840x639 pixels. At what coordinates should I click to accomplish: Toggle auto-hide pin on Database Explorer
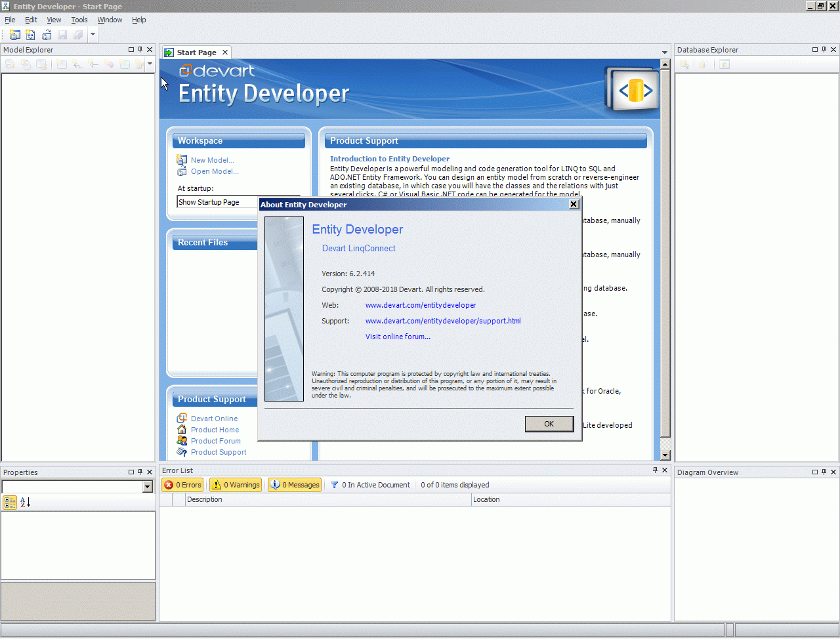click(824, 50)
